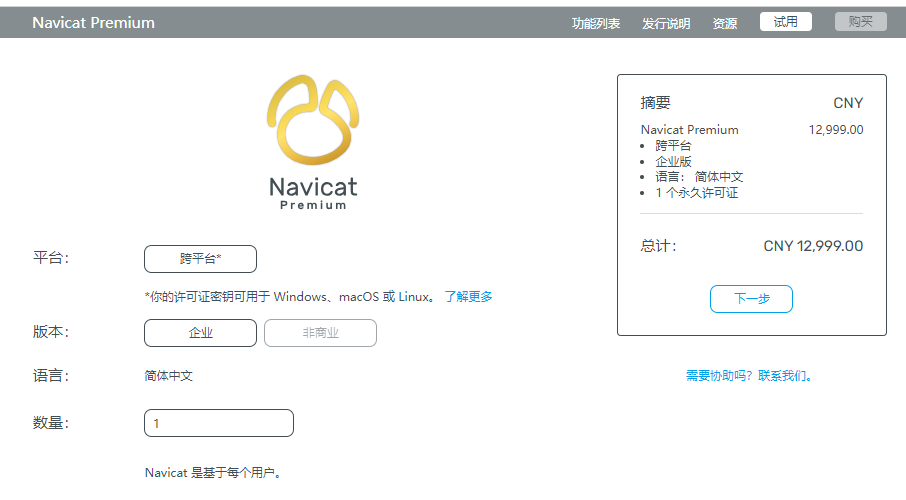Viewport: 906px width, 500px height.
Task: Click the 平台 field label
Action: tap(51, 258)
